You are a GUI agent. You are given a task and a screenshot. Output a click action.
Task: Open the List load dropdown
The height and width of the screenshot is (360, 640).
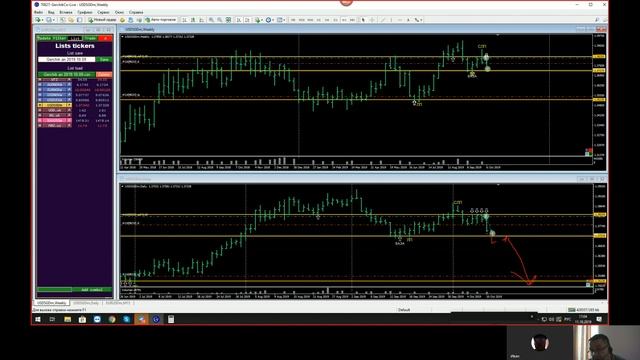[67, 75]
